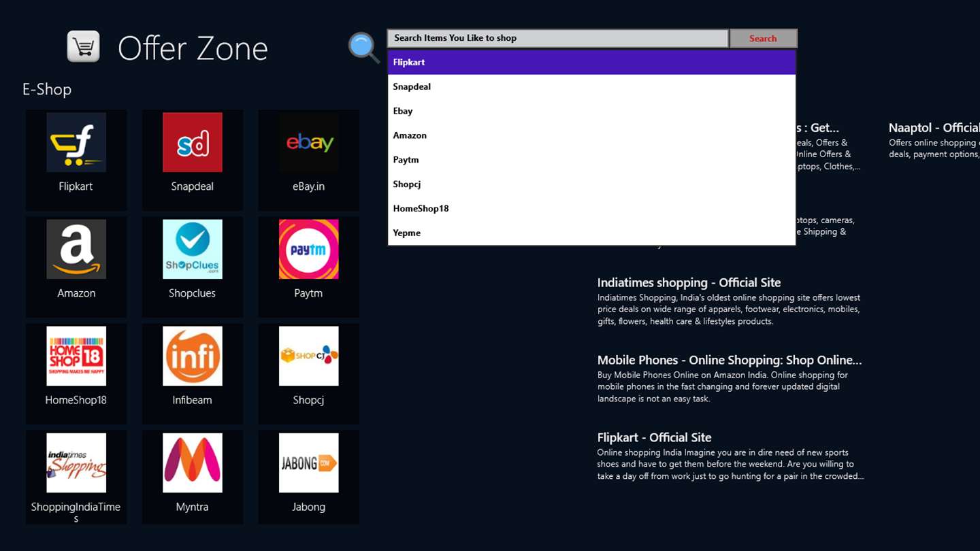Open the Jabong shop tile
This screenshot has height=551, width=980.
pyautogui.click(x=309, y=477)
